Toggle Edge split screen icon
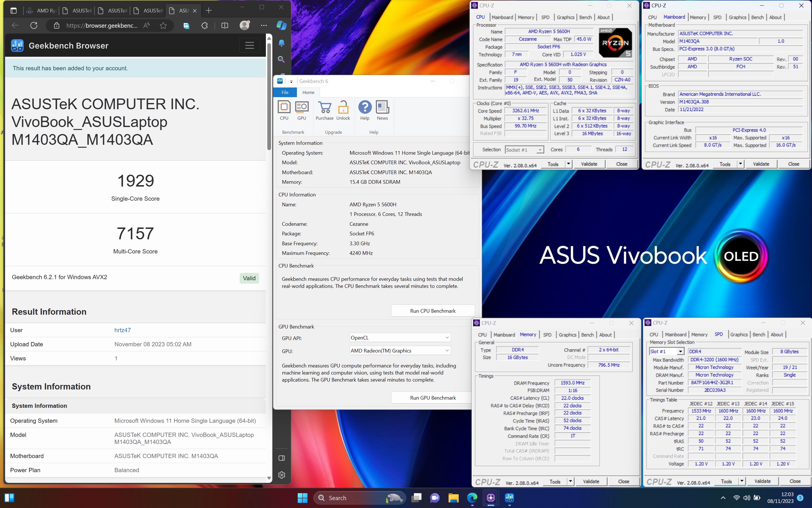812x508 pixels. pos(225,25)
